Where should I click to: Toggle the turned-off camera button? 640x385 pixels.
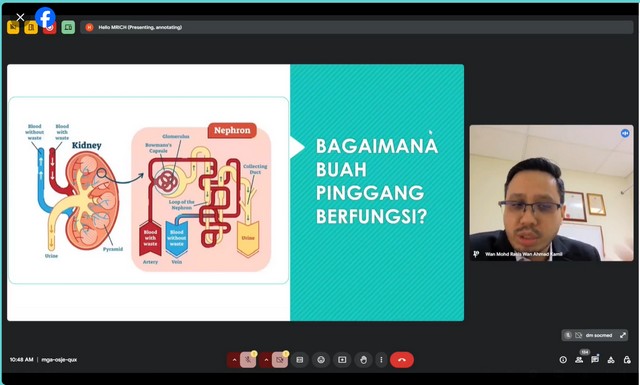(280, 360)
